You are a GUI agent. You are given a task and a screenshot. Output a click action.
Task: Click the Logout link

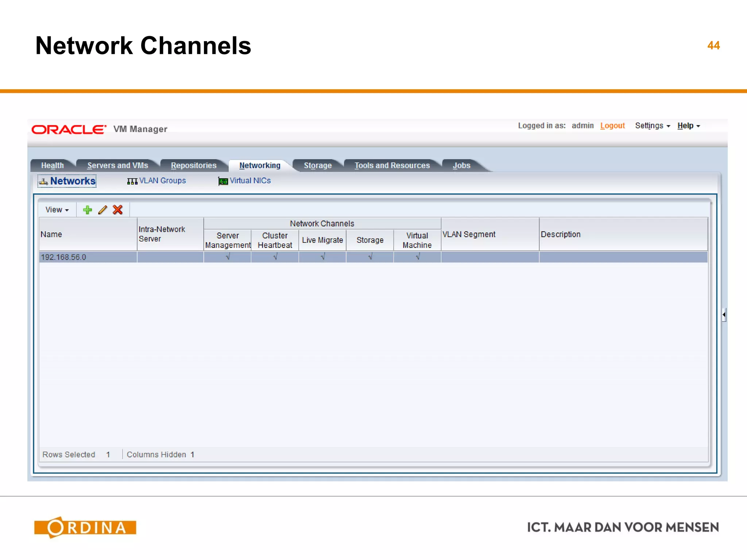pos(612,126)
